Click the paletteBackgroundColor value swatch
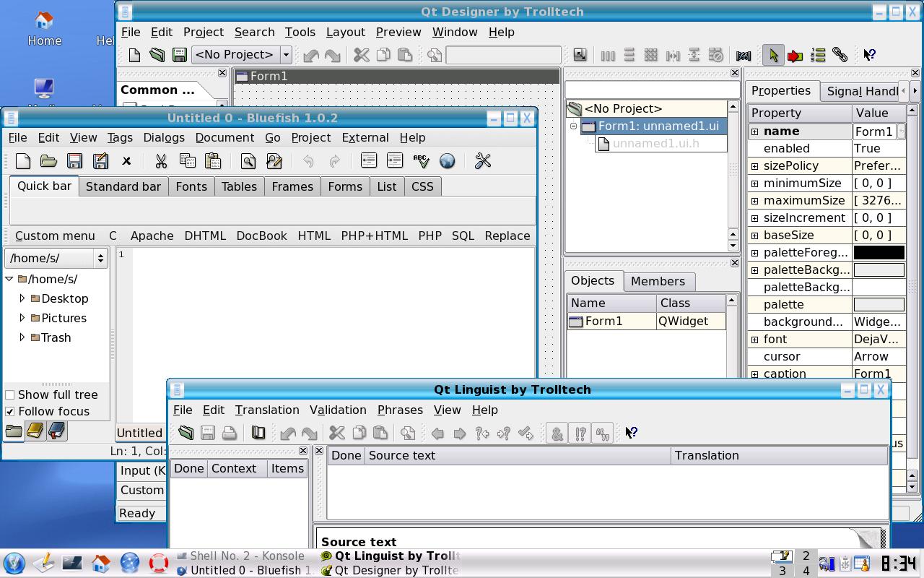This screenshot has width=924, height=578. (879, 270)
